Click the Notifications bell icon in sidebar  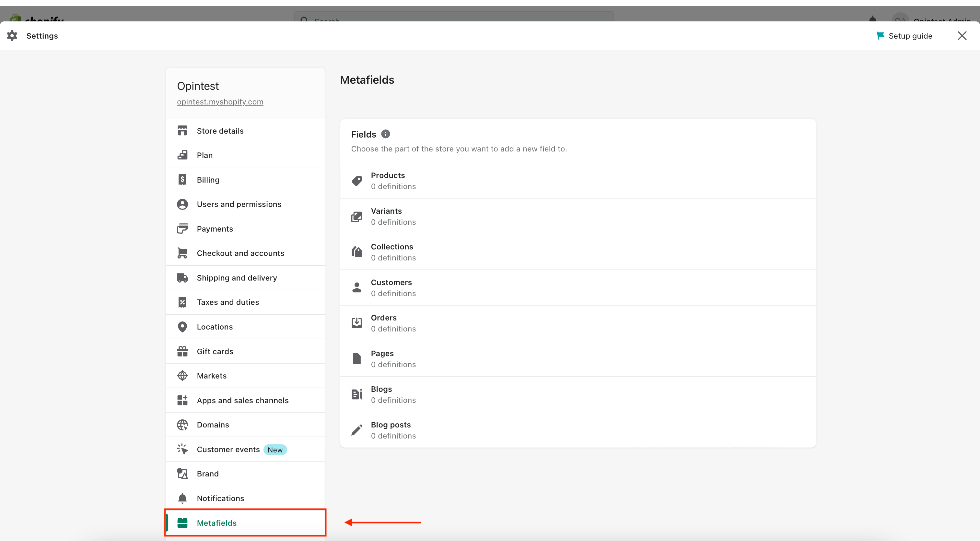point(182,498)
